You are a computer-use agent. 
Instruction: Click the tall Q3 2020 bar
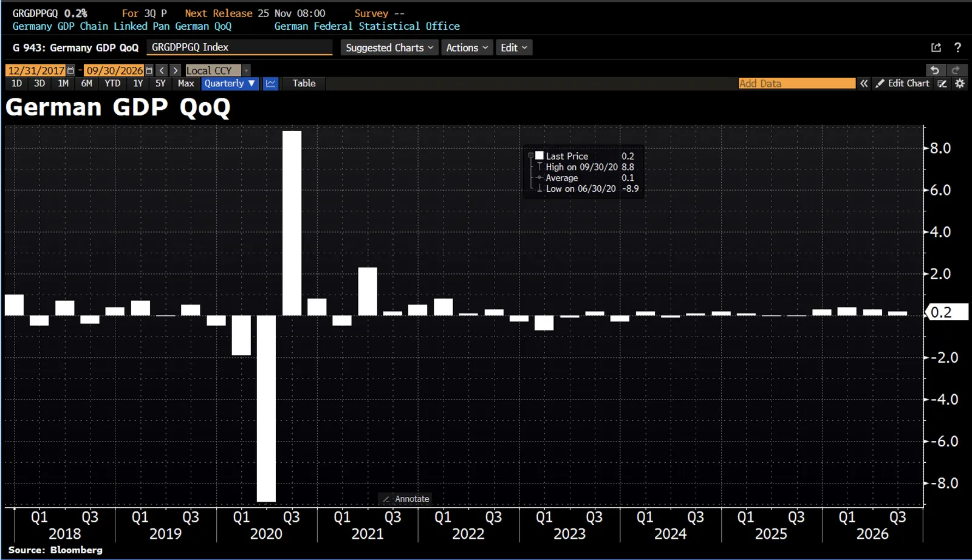(292, 223)
